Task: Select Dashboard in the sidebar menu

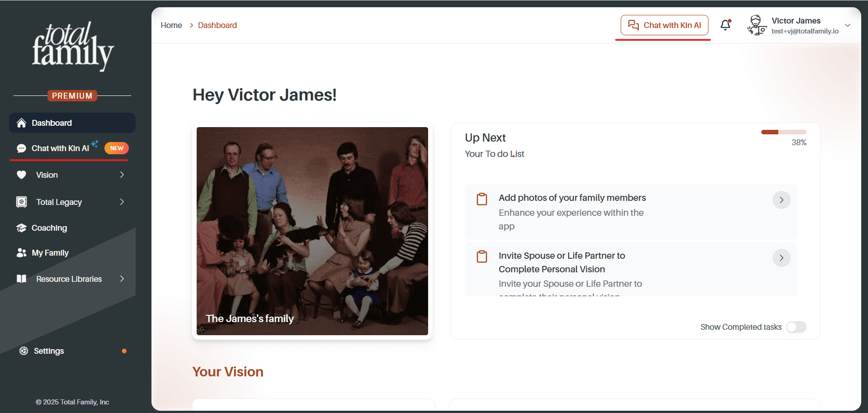Action: click(72, 123)
